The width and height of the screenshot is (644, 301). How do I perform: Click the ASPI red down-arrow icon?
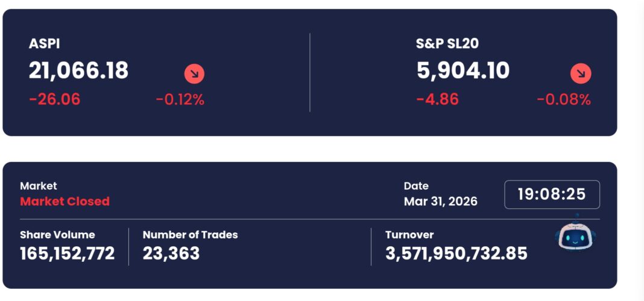click(194, 74)
